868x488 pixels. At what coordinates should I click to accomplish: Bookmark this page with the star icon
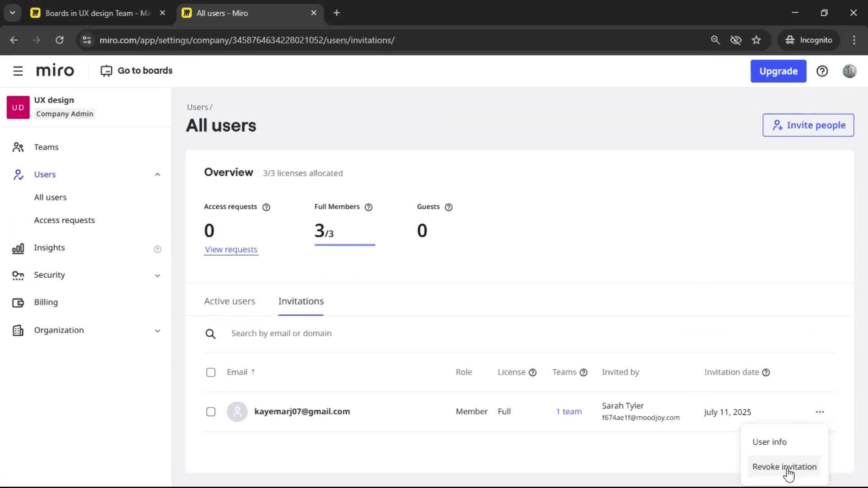756,40
